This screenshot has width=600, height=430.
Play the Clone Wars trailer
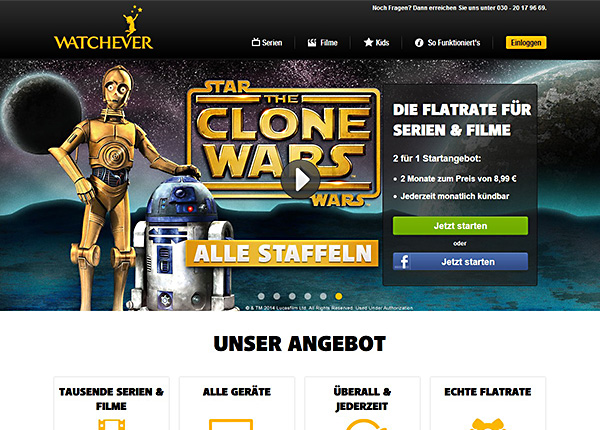coord(300,179)
